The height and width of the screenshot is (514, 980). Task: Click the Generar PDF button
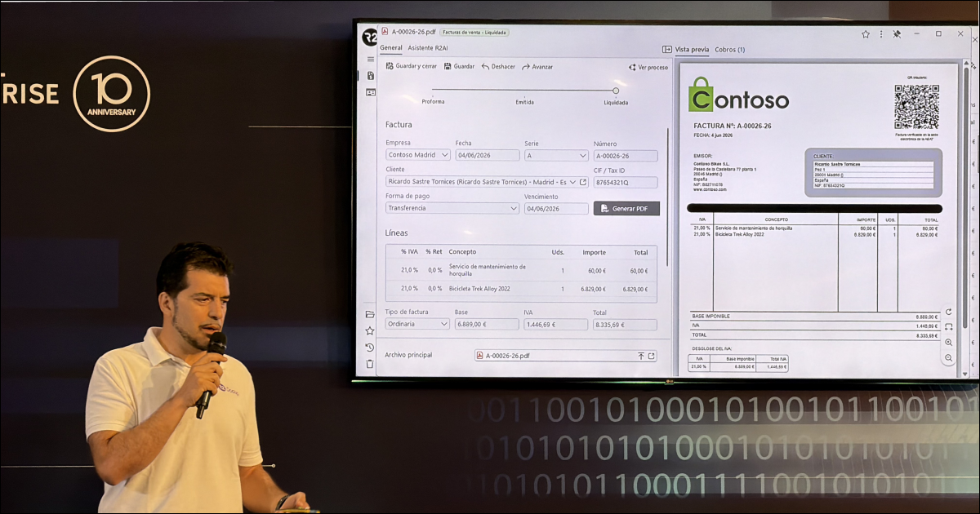tap(626, 209)
